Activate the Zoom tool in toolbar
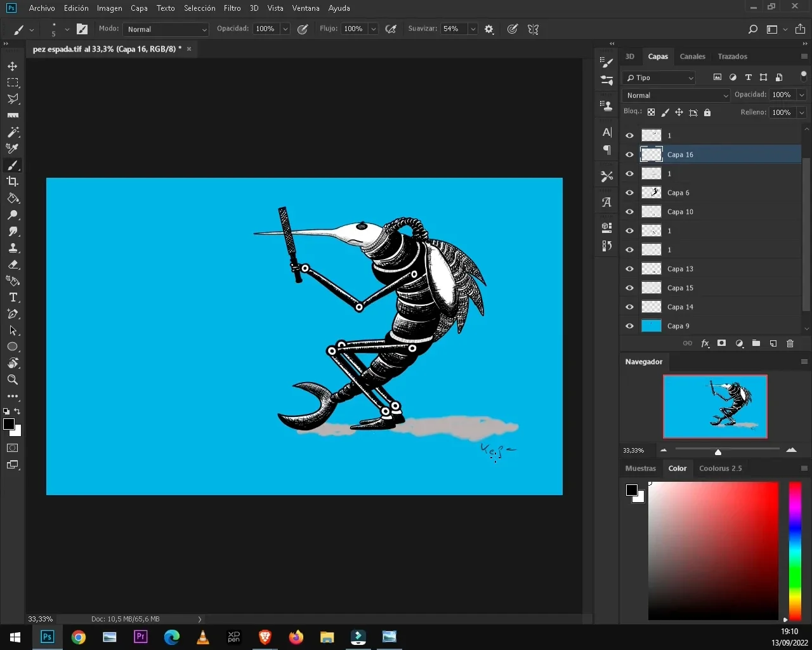This screenshot has height=650, width=812. tap(13, 380)
